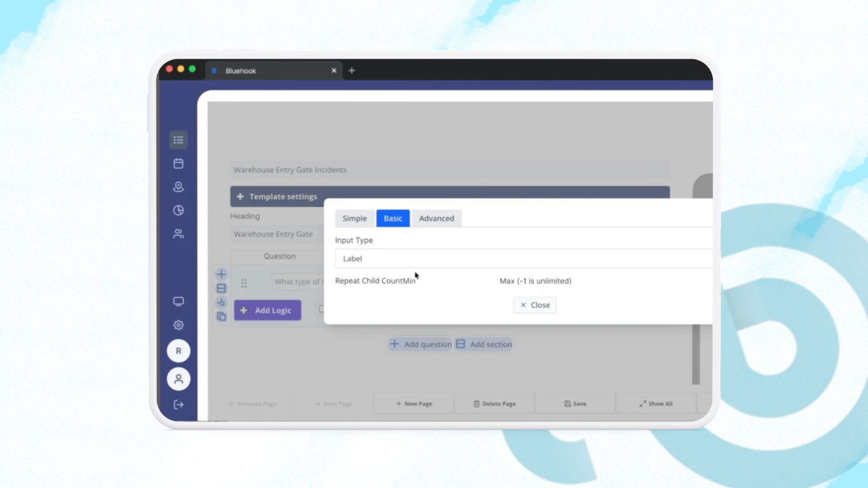Click the vertical scrollbar on the right
Image resolution: width=868 pixels, height=488 pixels.
click(x=696, y=355)
